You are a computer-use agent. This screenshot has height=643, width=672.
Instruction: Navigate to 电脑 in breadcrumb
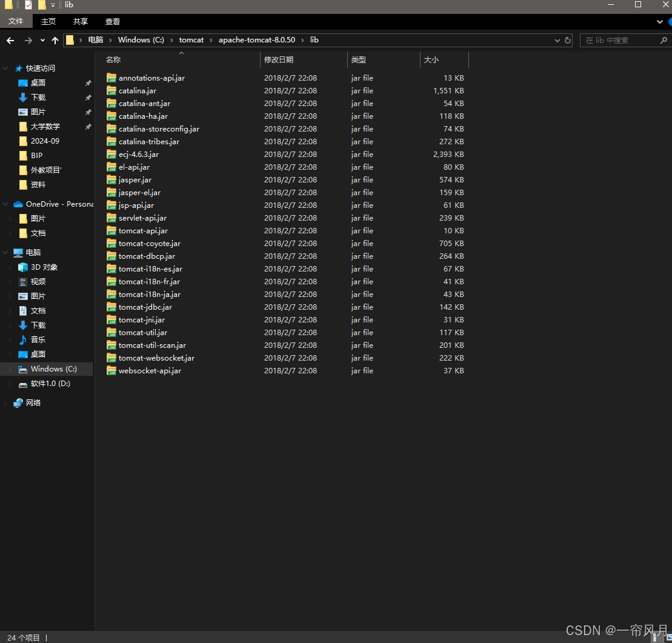pos(96,40)
